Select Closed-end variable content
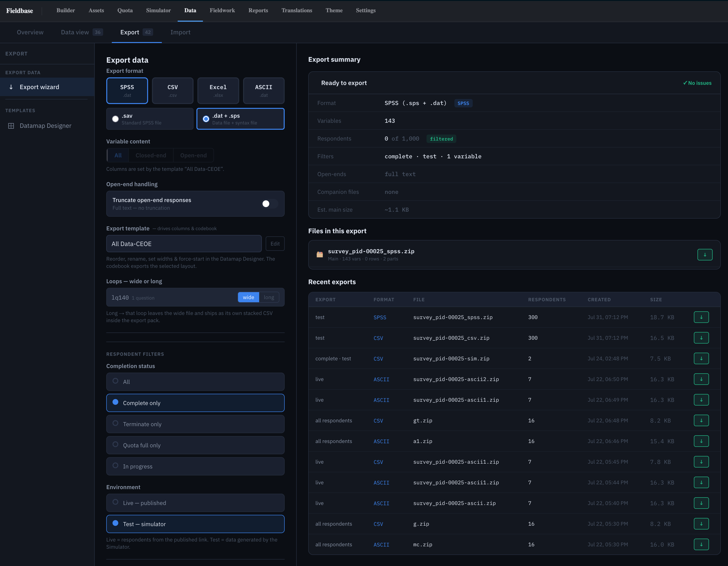 pos(151,155)
